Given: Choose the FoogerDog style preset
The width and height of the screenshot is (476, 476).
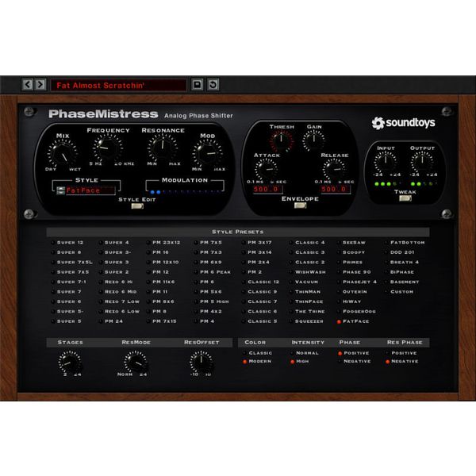Looking at the screenshot, I should point(356,312).
